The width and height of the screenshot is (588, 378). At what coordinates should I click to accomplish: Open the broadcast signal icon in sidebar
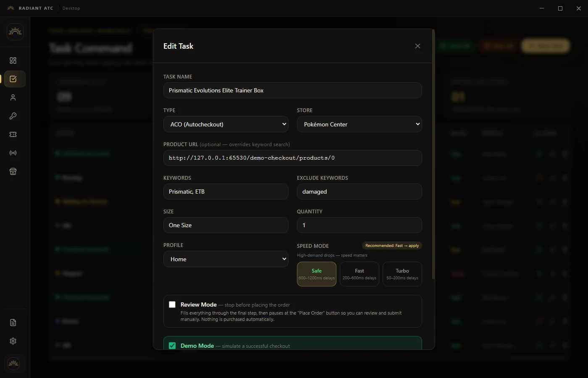pyautogui.click(x=13, y=153)
